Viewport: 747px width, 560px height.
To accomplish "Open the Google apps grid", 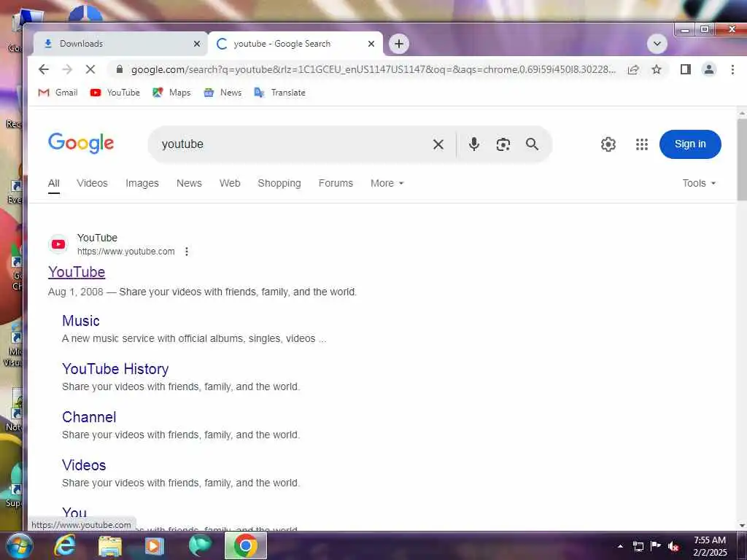I will (x=642, y=144).
